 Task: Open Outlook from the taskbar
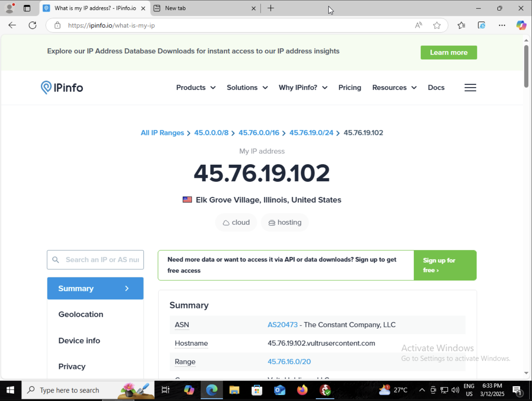coord(280,390)
